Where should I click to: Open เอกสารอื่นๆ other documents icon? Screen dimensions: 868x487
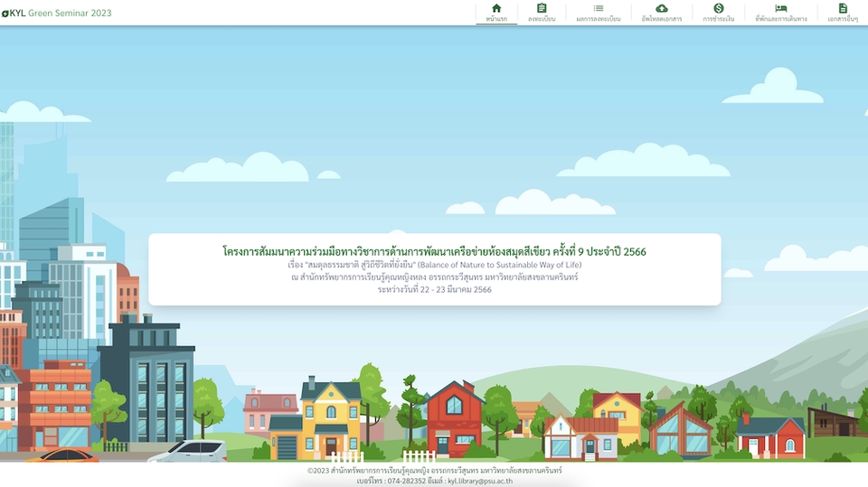843,13
